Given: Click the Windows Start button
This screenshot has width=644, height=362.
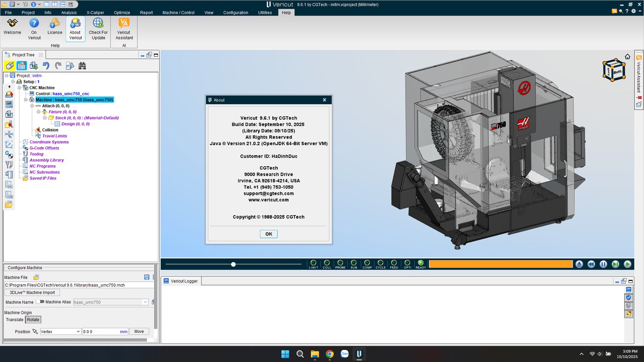Looking at the screenshot, I should 285,354.
